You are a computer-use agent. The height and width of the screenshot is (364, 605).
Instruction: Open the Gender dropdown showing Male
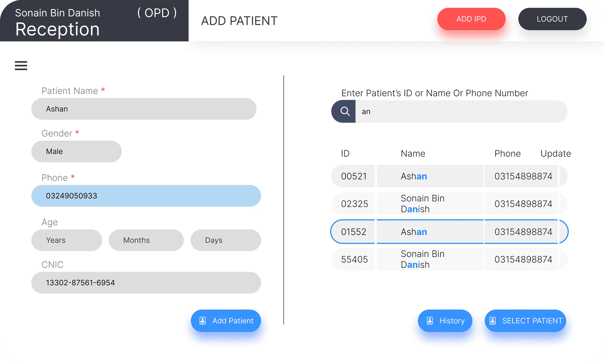coord(76,151)
